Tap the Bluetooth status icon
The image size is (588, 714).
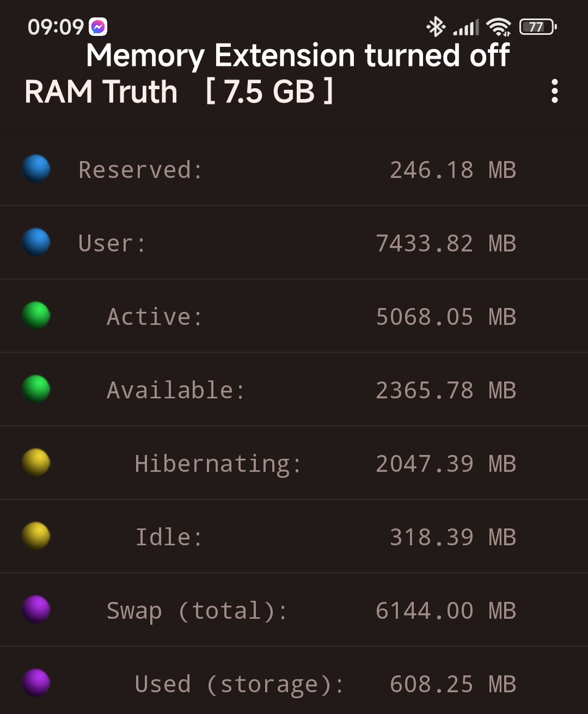click(x=436, y=26)
